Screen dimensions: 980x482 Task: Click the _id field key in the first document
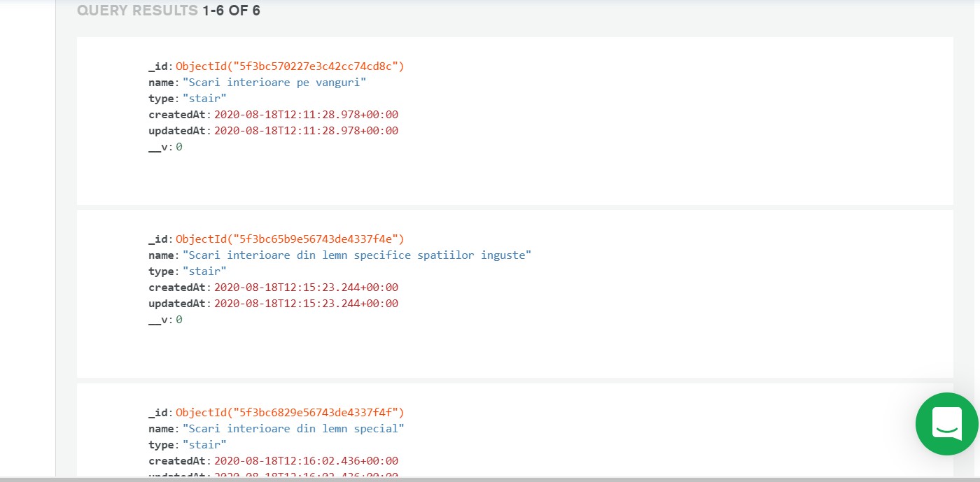(x=159, y=66)
